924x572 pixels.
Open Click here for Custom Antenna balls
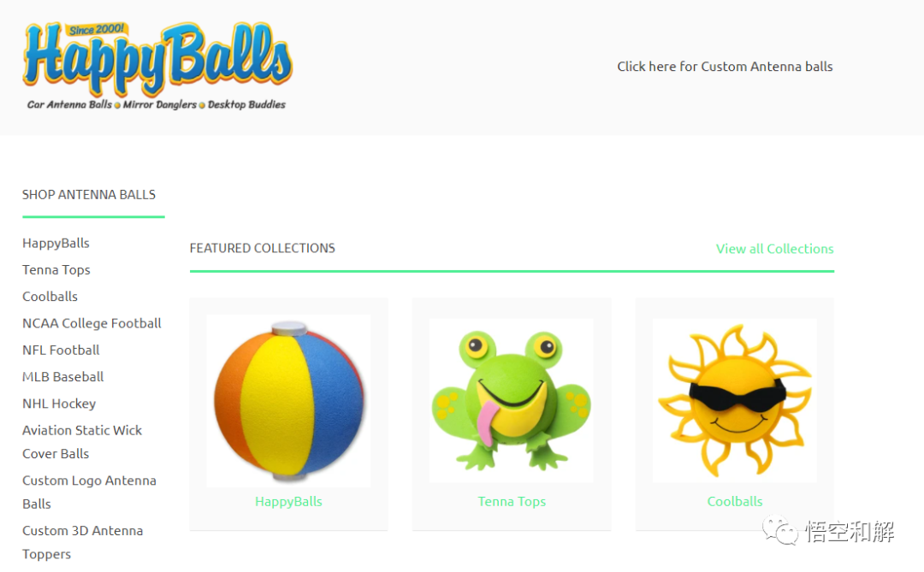(x=725, y=67)
